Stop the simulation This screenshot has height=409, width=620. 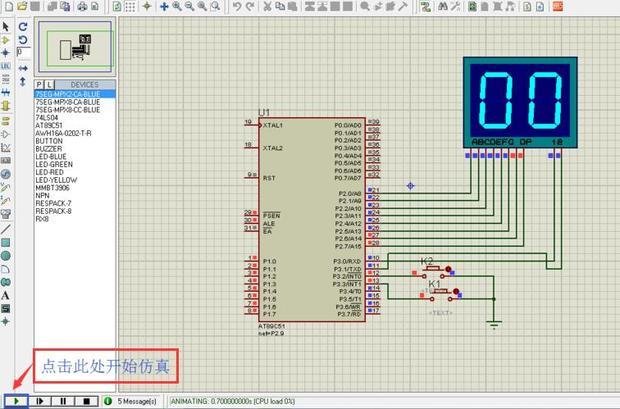click(87, 401)
